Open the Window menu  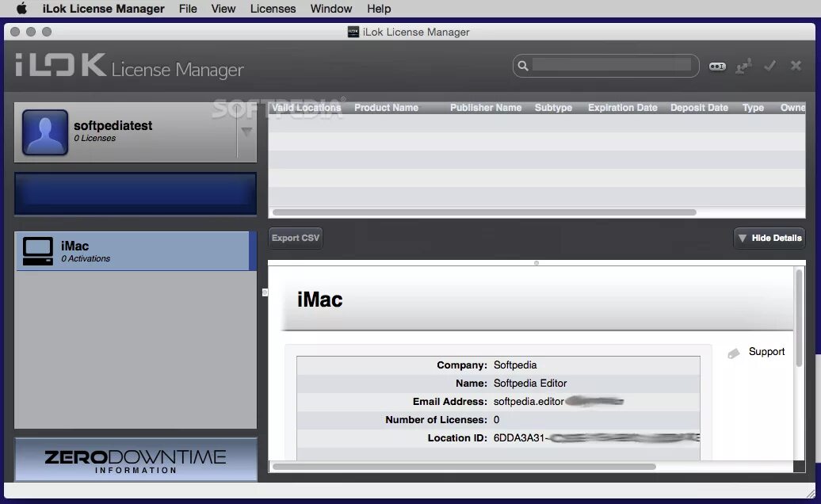point(331,9)
